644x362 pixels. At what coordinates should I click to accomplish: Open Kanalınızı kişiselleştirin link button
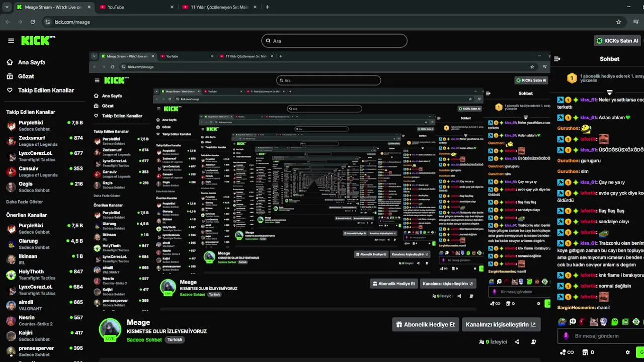pos(501,324)
